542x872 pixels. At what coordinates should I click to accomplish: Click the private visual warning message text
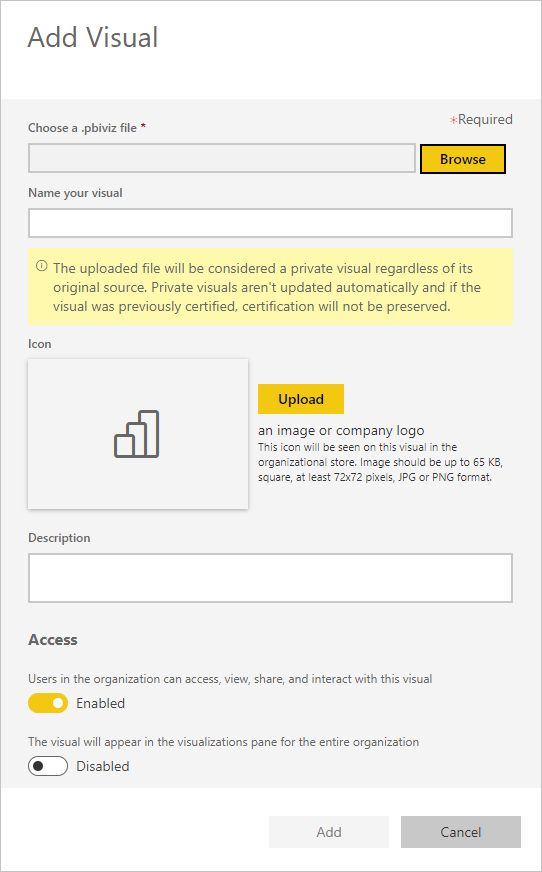[x=267, y=287]
